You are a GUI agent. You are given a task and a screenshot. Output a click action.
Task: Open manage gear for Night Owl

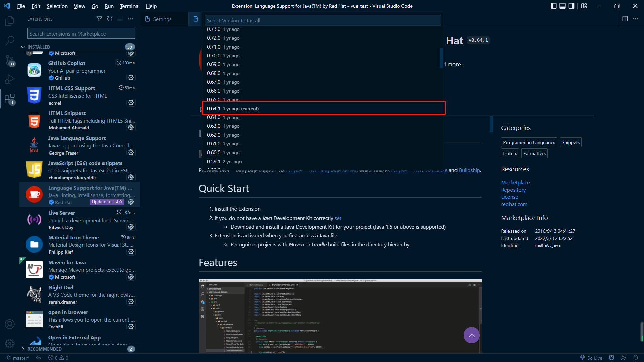(x=131, y=302)
